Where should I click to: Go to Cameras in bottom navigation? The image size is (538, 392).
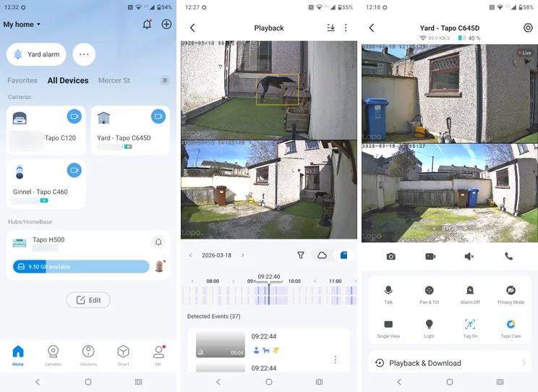(x=53, y=355)
